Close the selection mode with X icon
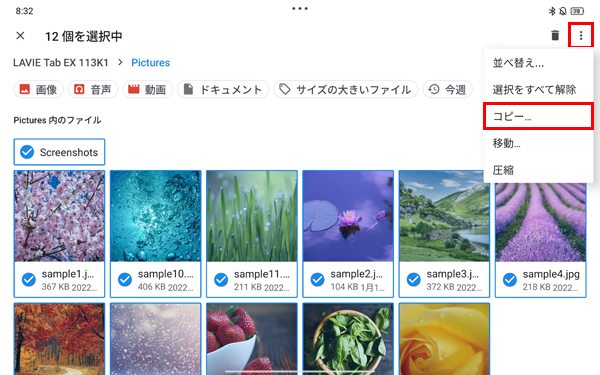This screenshot has width=600, height=375. coord(20,36)
